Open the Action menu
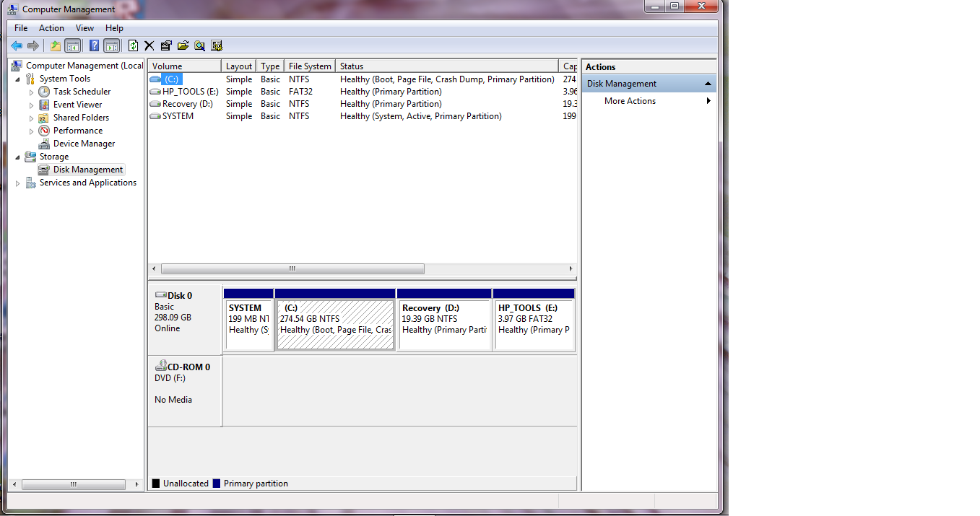The width and height of the screenshot is (980, 516). pyautogui.click(x=51, y=28)
